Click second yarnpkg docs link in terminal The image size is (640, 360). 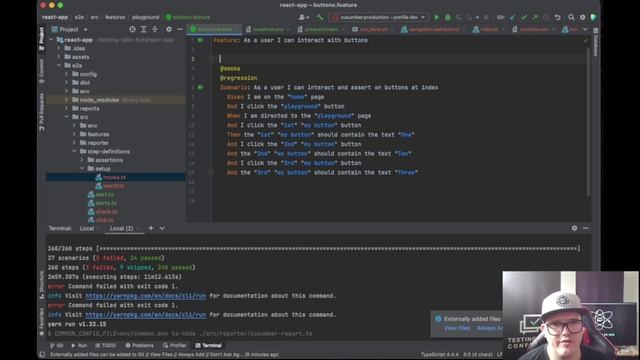146,315
